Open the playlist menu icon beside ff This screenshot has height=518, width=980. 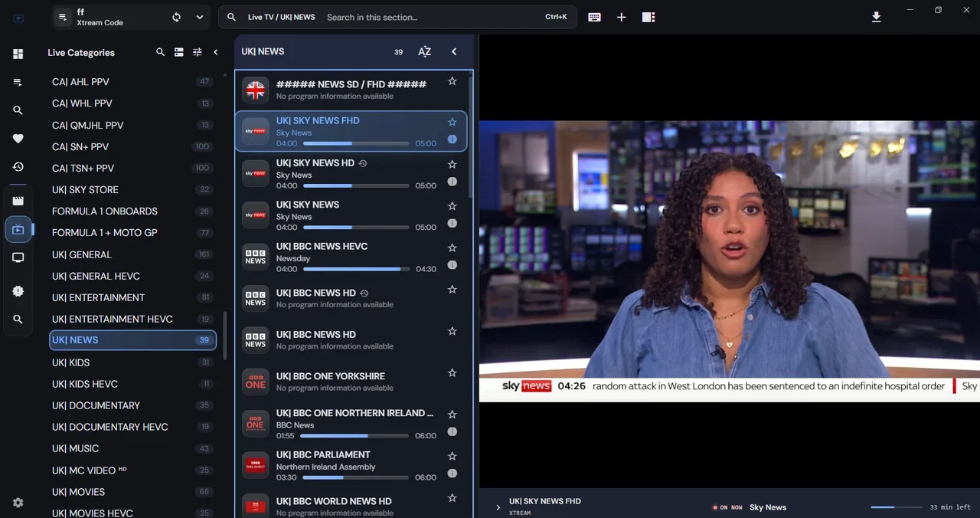tap(63, 17)
